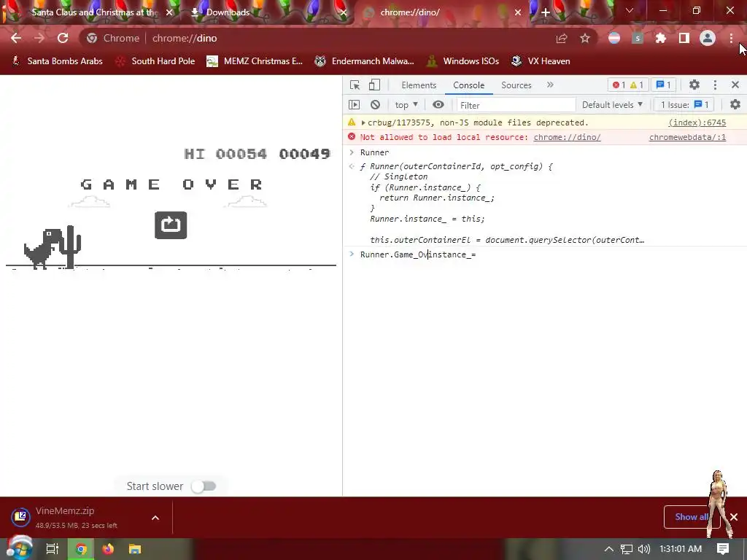Click the blue messages count badge
Screen dimensions: 747x560
663,85
